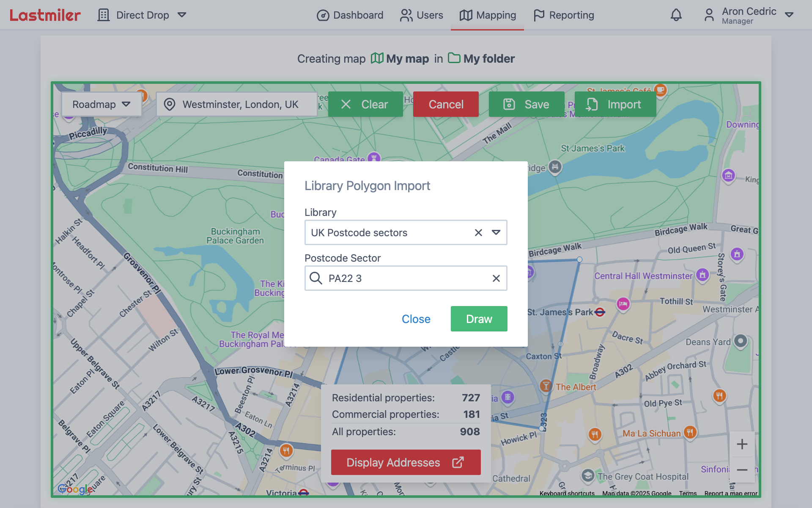Screen dimensions: 812x508
Task: Expand the Library dropdown arrow
Action: tap(496, 232)
